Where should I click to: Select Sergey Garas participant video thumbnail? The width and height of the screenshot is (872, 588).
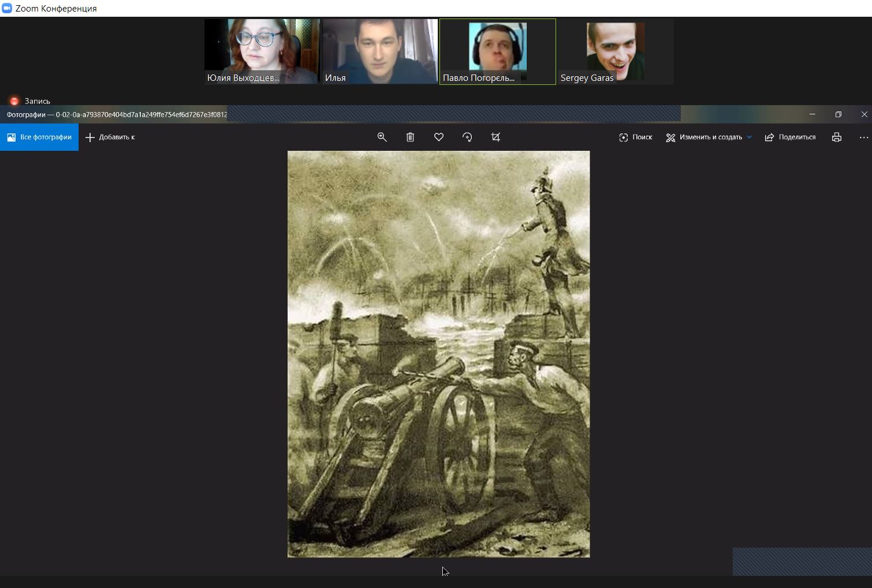(616, 51)
